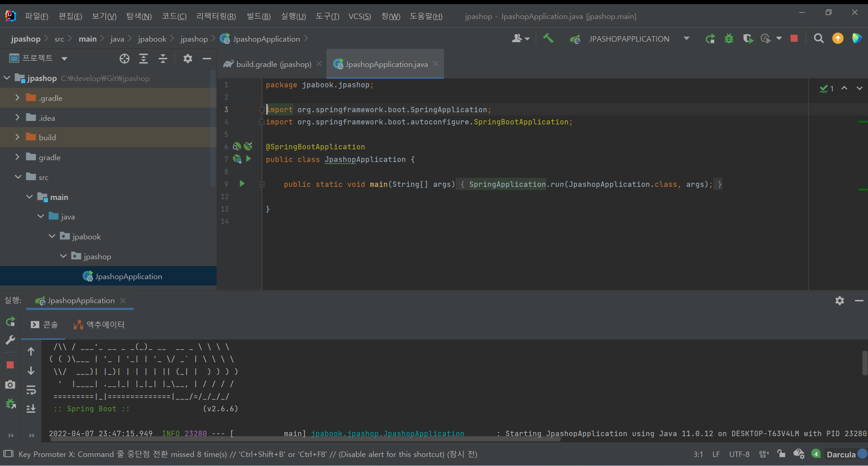868x466 pixels.
Task: Hide the project tool window
Action: pyautogui.click(x=207, y=58)
